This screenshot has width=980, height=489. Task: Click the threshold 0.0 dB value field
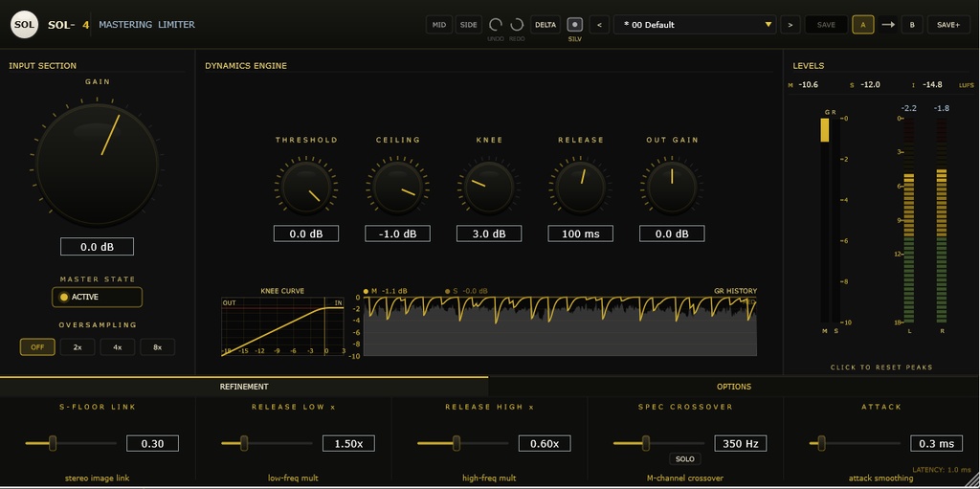point(306,233)
